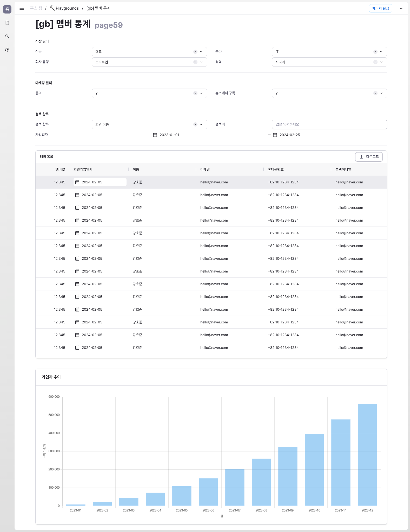Screen dimensions: 410x532
Task: Open calendar icon for end date 2024-02-25
Action: 275,135
